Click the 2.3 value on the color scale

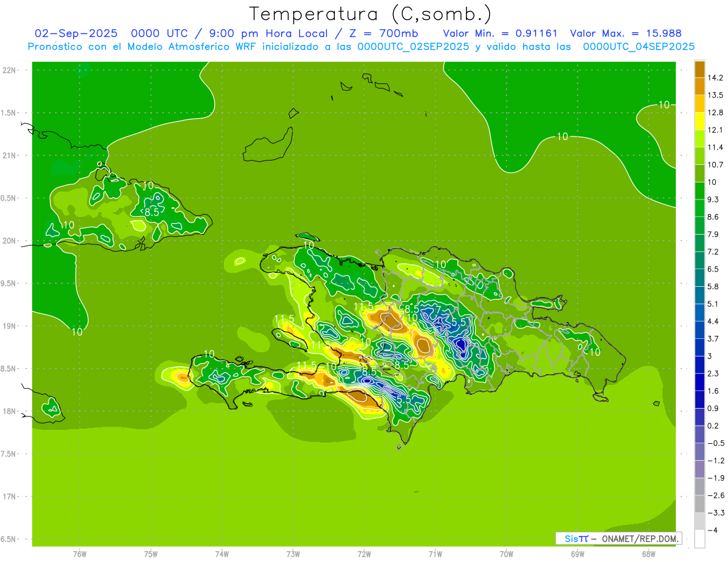(713, 373)
